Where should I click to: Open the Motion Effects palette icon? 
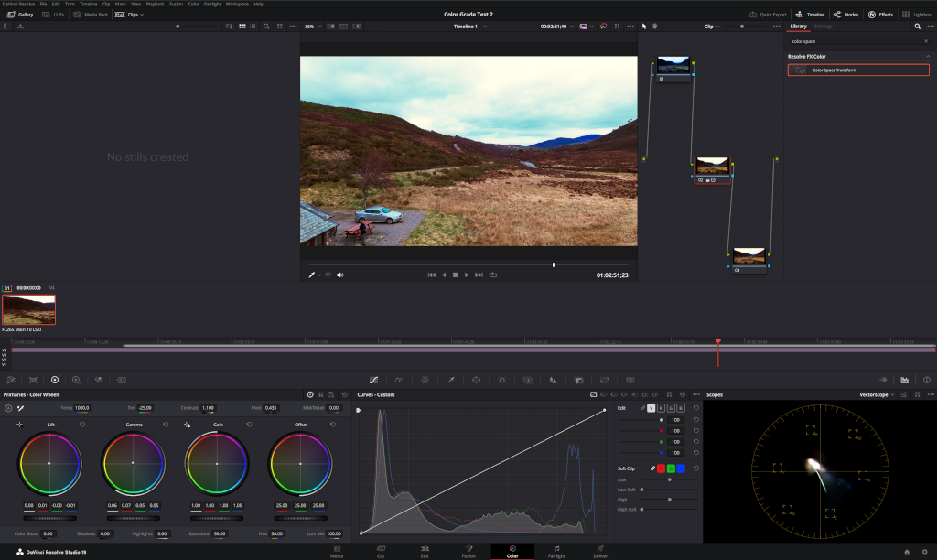click(122, 380)
